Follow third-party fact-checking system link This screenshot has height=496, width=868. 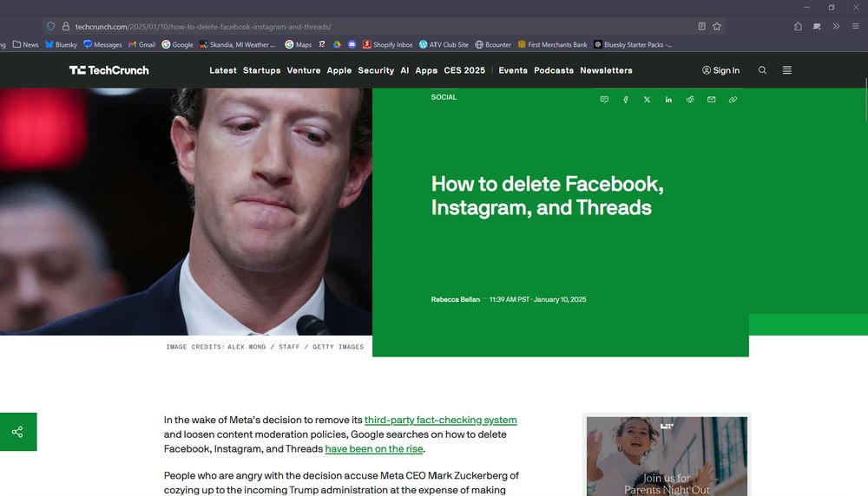click(441, 420)
